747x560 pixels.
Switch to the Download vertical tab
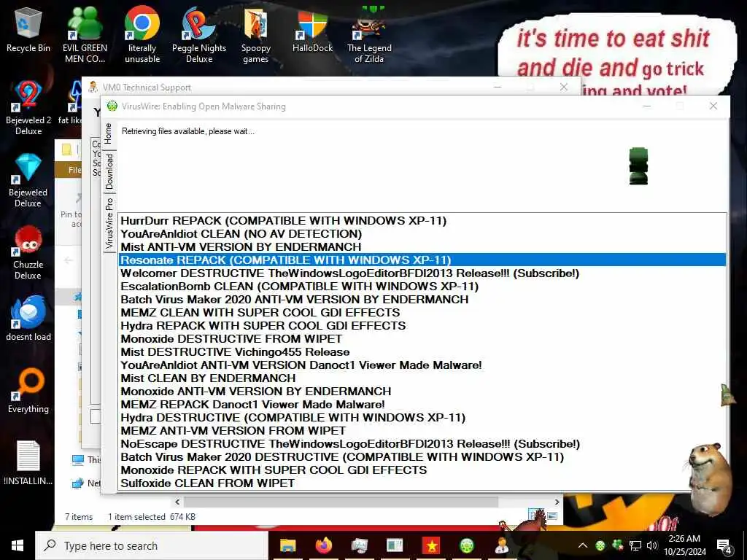[x=109, y=171]
